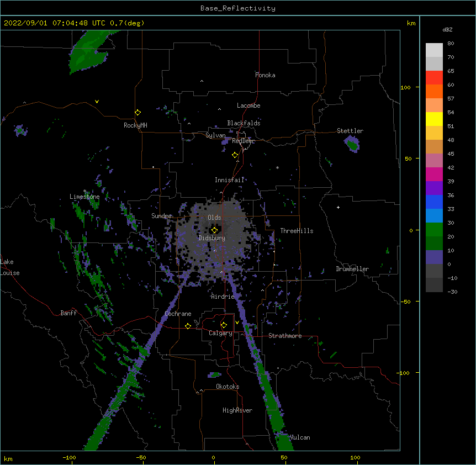
Task: Click the blue 36-33 dBZ legend swatch
Action: pos(434,202)
